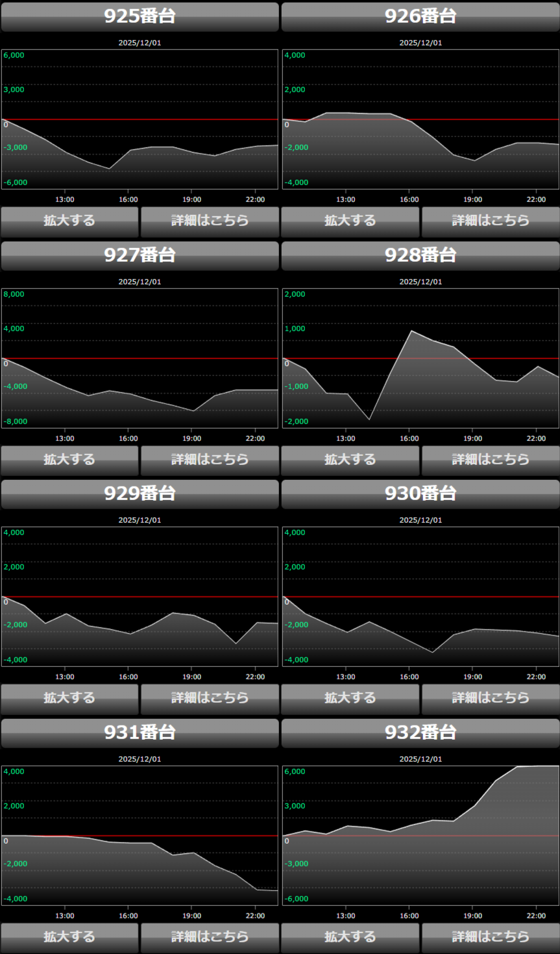The height and width of the screenshot is (954, 560).
Task: Open 詳細はこちら under the 932番台 graph
Action: coord(491,937)
